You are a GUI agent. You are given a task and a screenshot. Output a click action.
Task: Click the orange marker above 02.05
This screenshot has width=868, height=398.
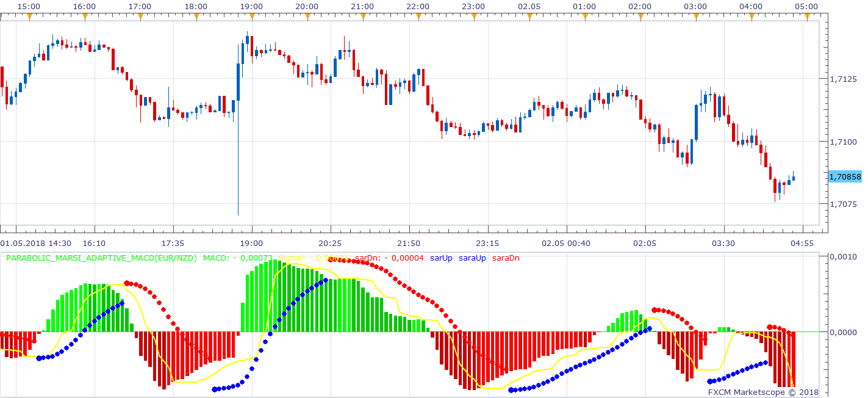tap(529, 16)
